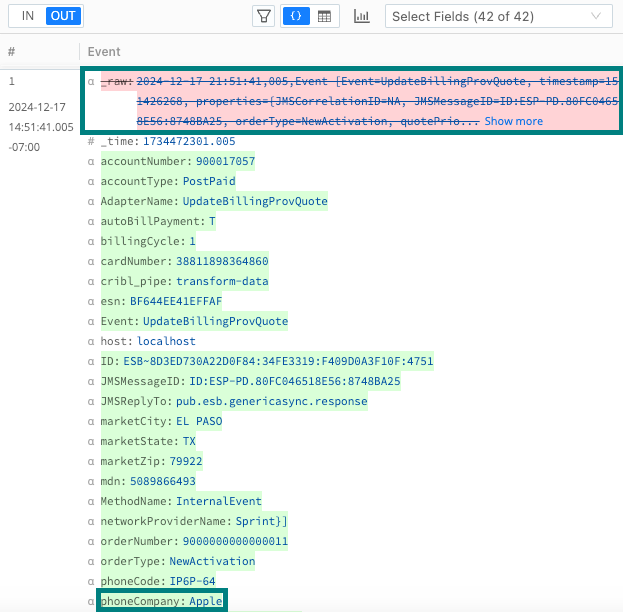Toggle preview to IN
623x613 pixels.
28,16
